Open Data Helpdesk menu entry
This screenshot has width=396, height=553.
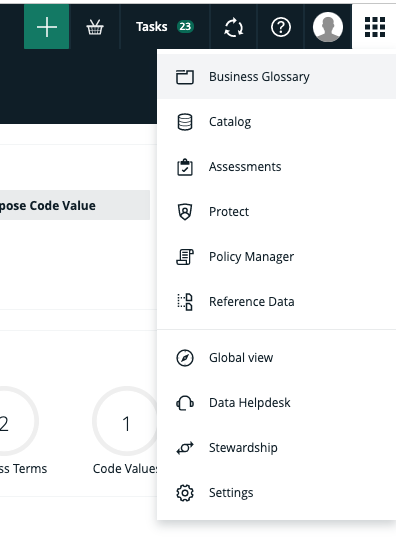276,402
